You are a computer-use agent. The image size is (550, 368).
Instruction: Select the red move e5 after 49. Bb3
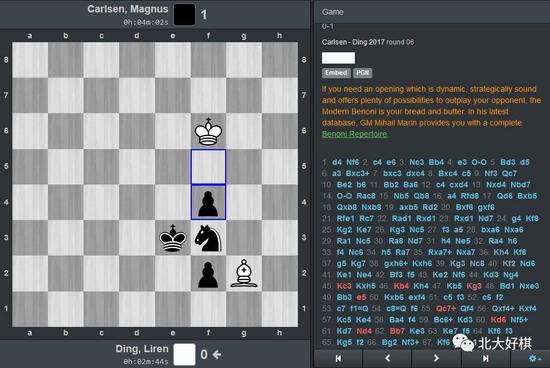click(361, 297)
